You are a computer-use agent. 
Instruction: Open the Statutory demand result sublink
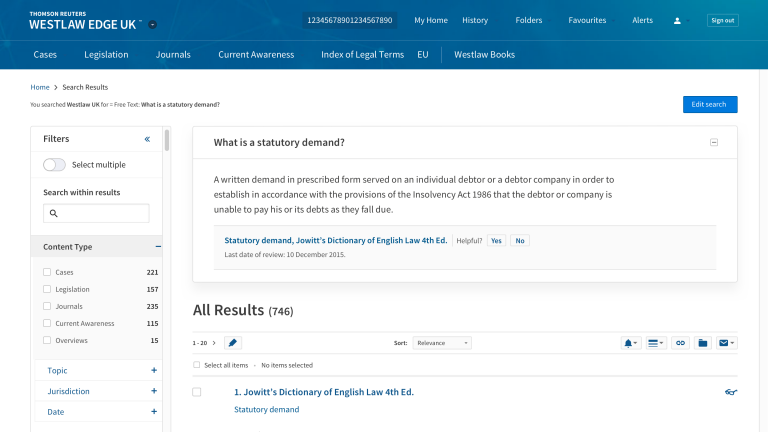(x=266, y=409)
